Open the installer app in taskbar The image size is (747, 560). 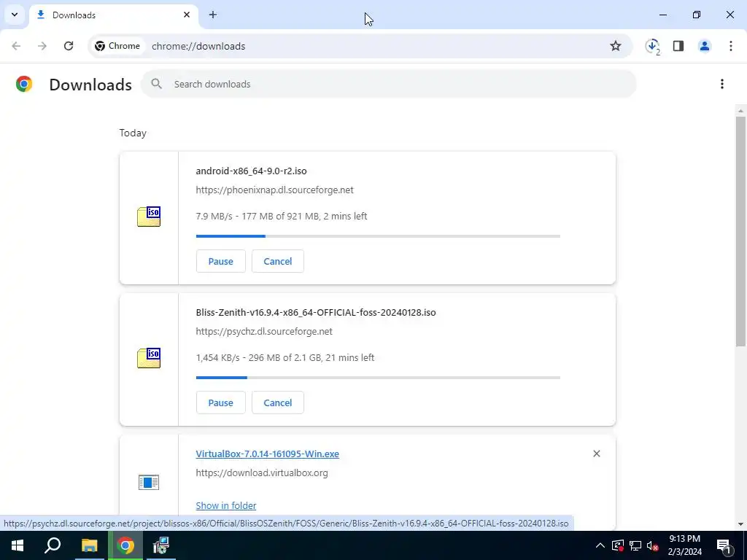[x=161, y=545]
